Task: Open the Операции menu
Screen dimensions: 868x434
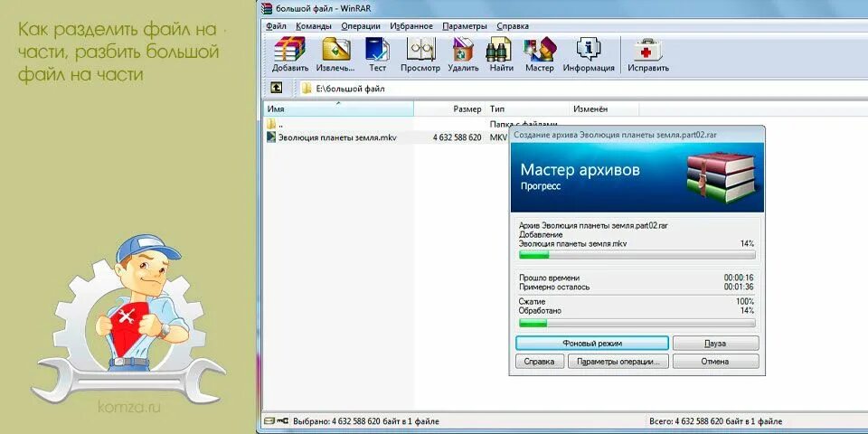Action: click(361, 26)
